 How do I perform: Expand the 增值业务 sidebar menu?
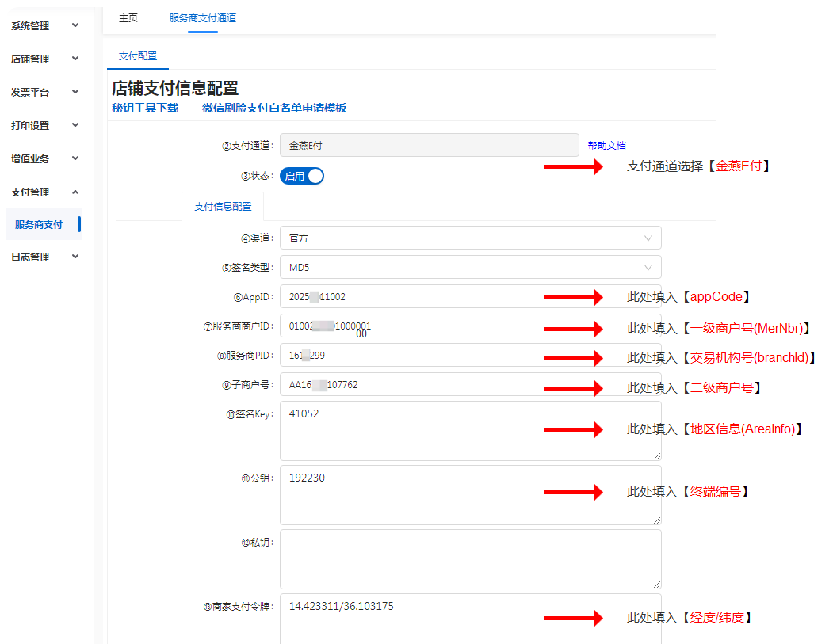pyautogui.click(x=44, y=159)
